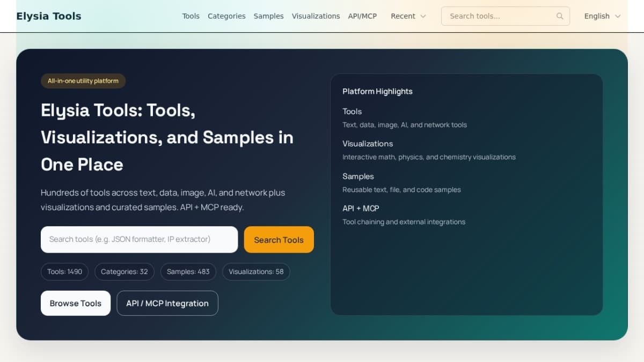Click the hero search input field
Viewport: 644px width, 362px height.
click(x=139, y=239)
